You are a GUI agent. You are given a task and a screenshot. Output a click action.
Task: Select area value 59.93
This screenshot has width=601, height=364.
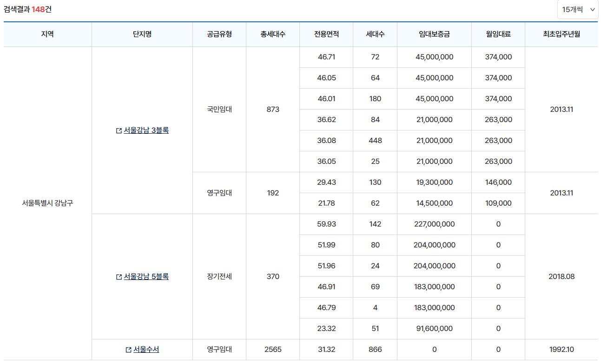coord(326,224)
